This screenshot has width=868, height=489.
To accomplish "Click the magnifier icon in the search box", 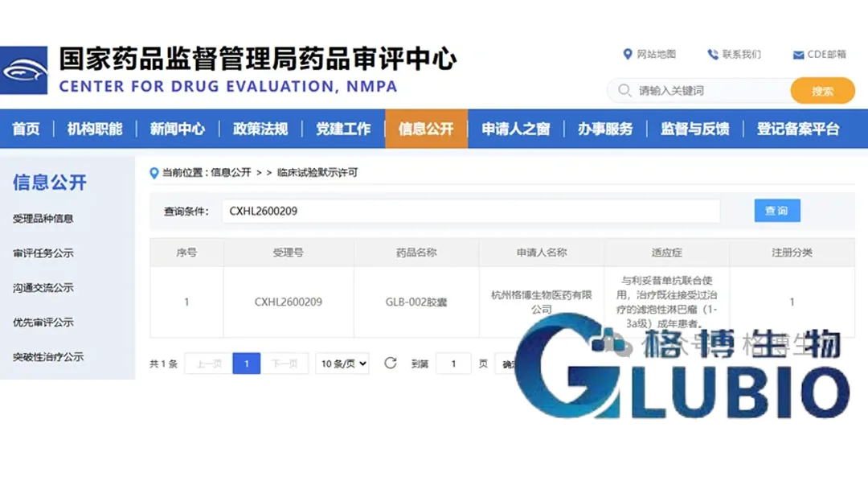I will [623, 91].
